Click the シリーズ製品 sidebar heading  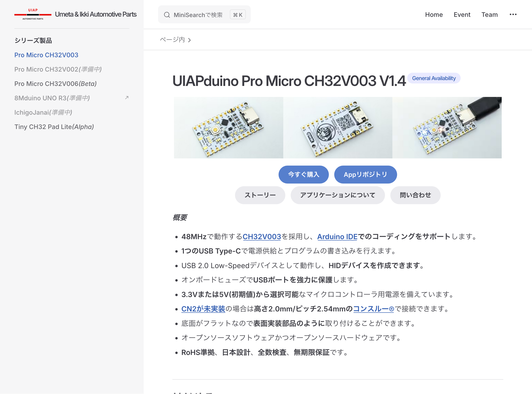(33, 41)
